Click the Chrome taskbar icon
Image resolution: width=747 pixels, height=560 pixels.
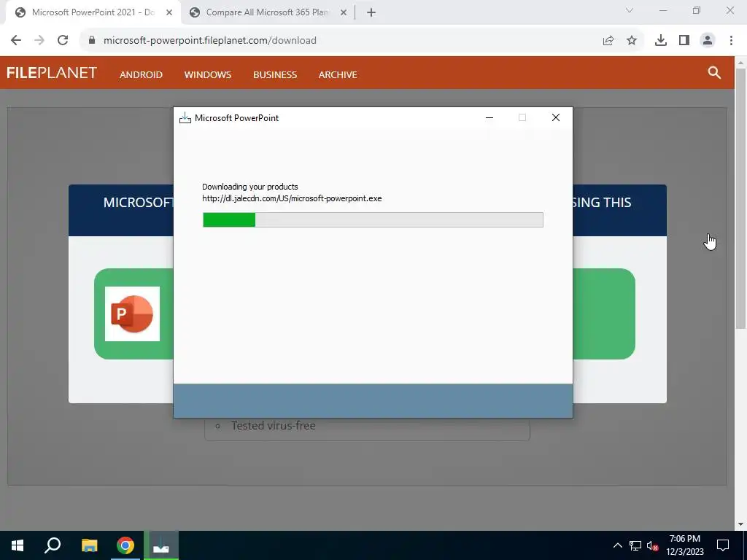[x=125, y=545]
